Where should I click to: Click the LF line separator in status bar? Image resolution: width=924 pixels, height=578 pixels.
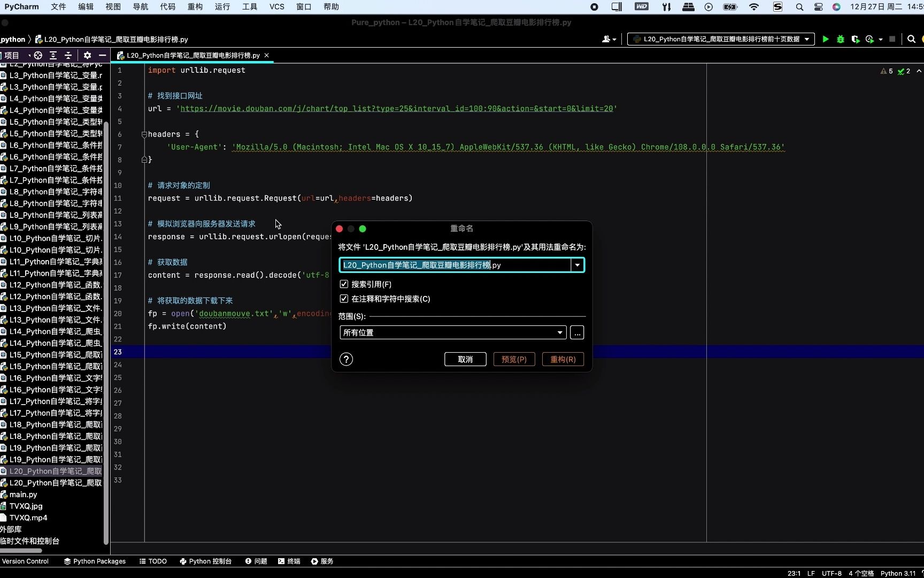811,573
